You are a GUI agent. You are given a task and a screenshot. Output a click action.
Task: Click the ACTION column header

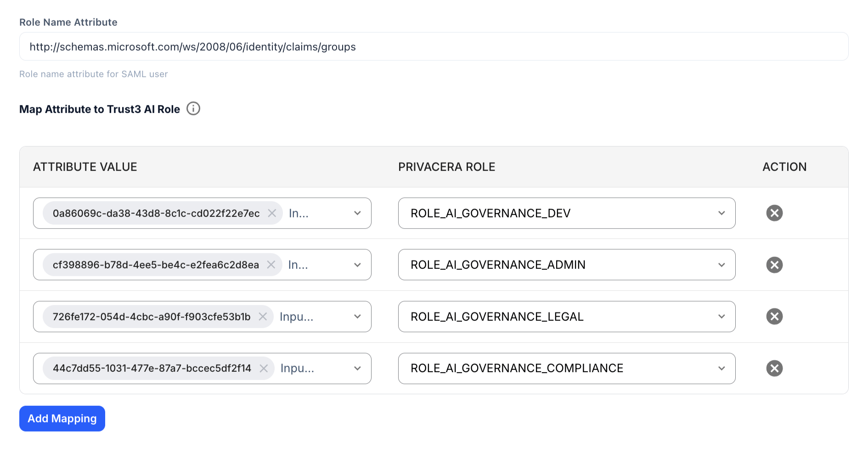coord(784,167)
